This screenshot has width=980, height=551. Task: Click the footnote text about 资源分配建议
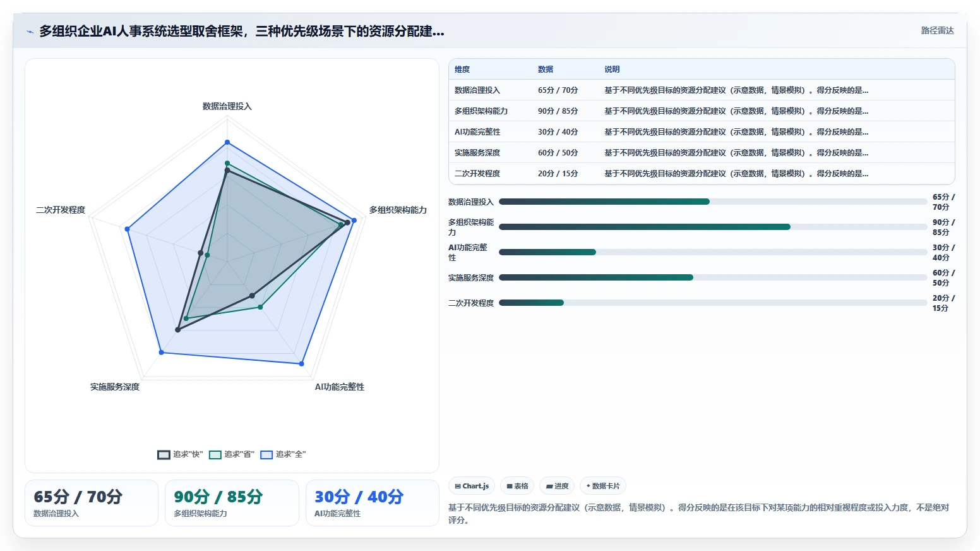point(698,514)
